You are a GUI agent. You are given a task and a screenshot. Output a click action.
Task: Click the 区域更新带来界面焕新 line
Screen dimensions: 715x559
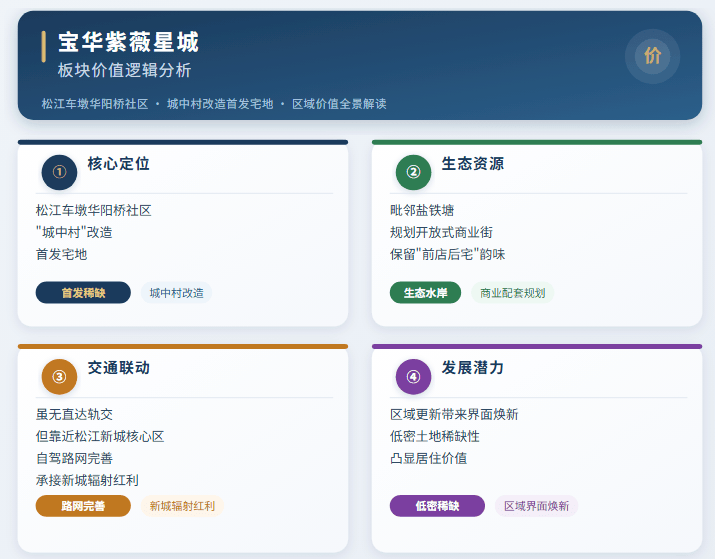pos(454,414)
